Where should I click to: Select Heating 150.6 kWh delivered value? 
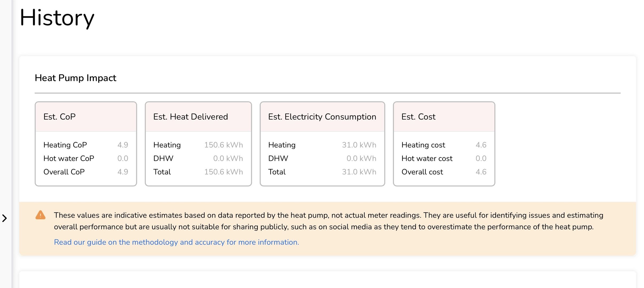(223, 145)
